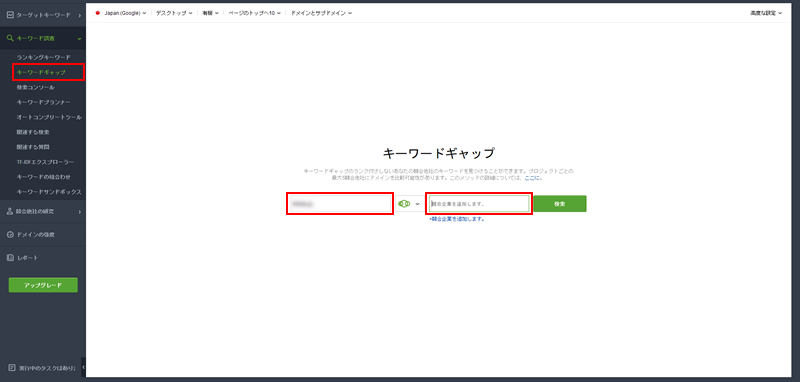Click the 実行中のタスク status text

[x=47, y=367]
